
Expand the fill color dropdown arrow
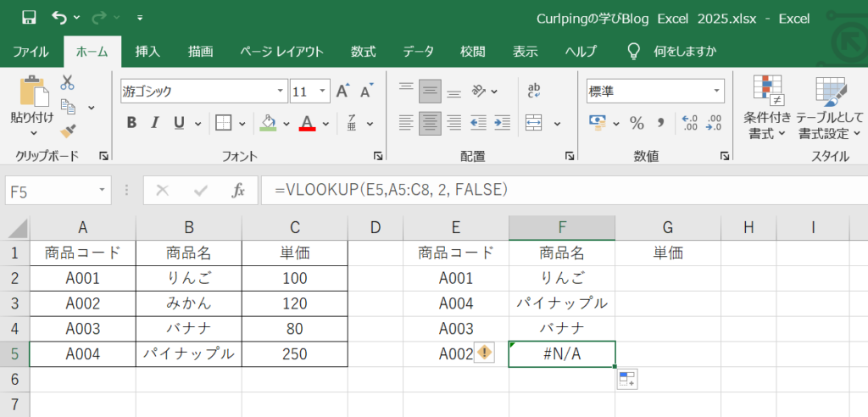(287, 124)
